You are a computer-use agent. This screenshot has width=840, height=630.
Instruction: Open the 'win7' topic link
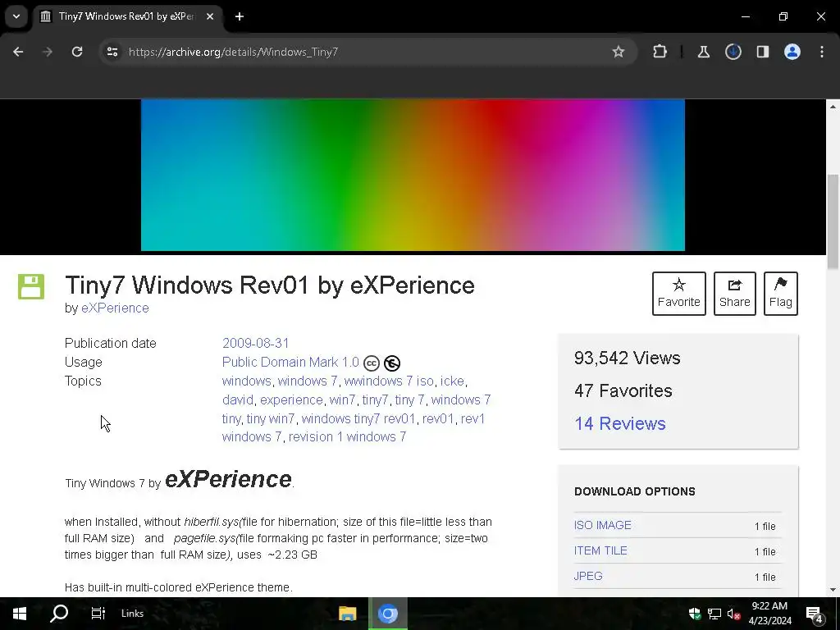tap(342, 399)
